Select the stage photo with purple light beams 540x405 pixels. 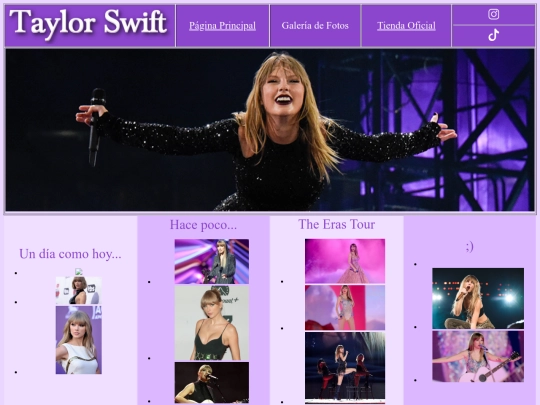212,261
